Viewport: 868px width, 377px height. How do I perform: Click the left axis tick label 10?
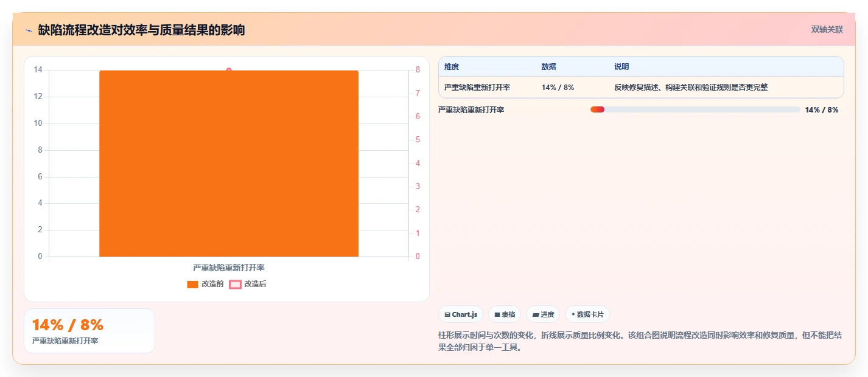click(38, 123)
